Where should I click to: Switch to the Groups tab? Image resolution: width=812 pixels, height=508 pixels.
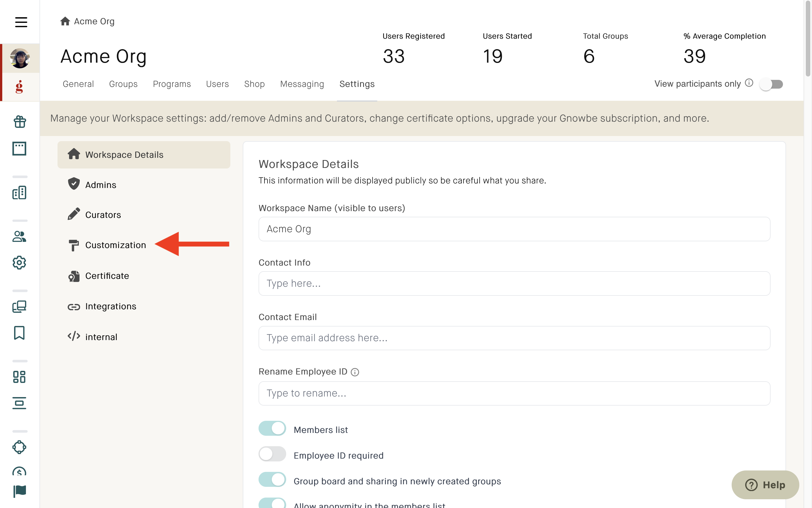tap(123, 84)
